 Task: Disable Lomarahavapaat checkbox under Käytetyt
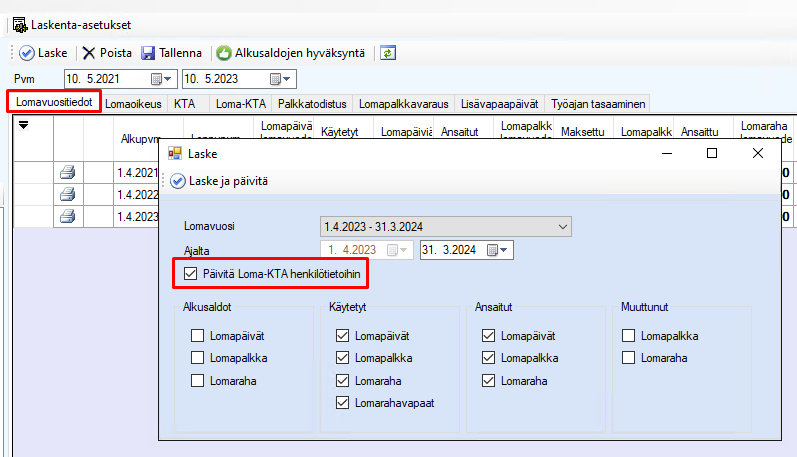click(x=343, y=403)
